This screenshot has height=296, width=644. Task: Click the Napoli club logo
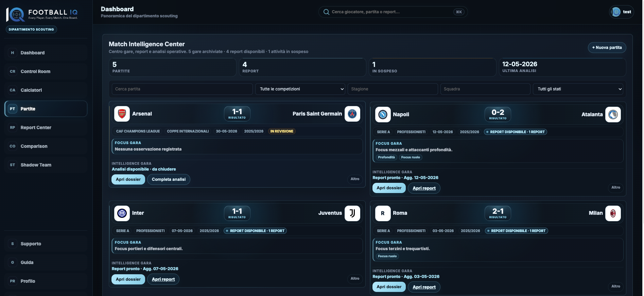383,115
